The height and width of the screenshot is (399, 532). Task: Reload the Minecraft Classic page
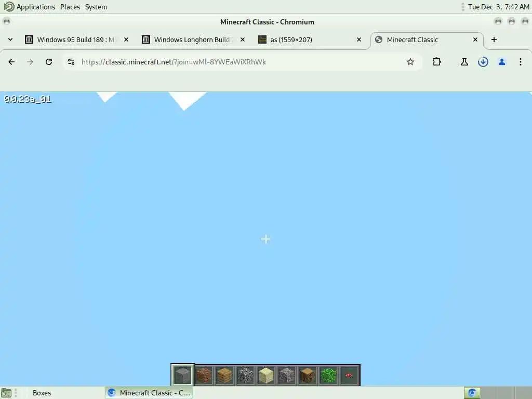point(49,62)
